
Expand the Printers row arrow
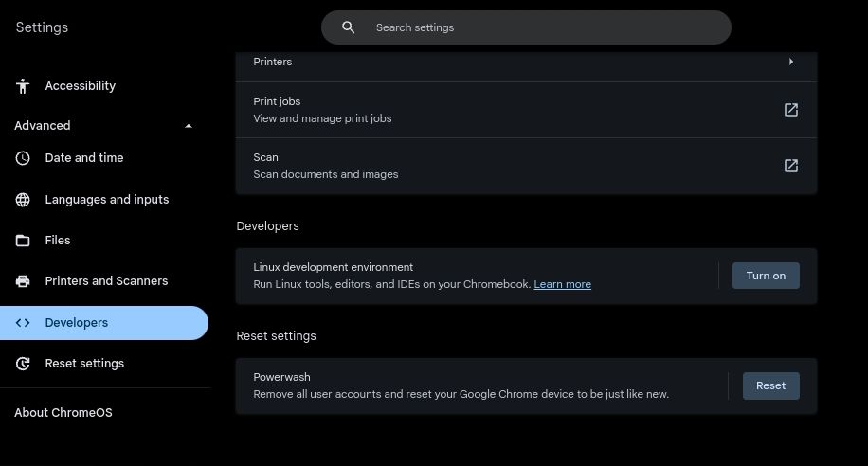pyautogui.click(x=791, y=62)
